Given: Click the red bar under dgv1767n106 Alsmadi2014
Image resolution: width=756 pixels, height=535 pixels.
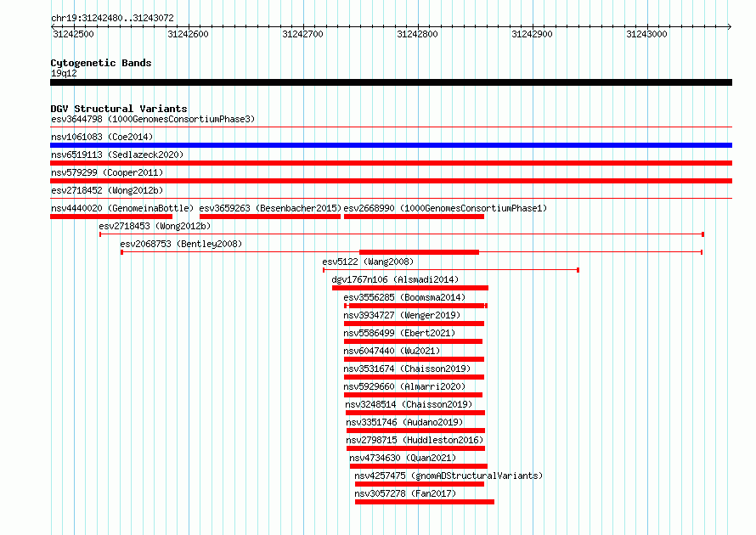Looking at the screenshot, I should 409,288.
